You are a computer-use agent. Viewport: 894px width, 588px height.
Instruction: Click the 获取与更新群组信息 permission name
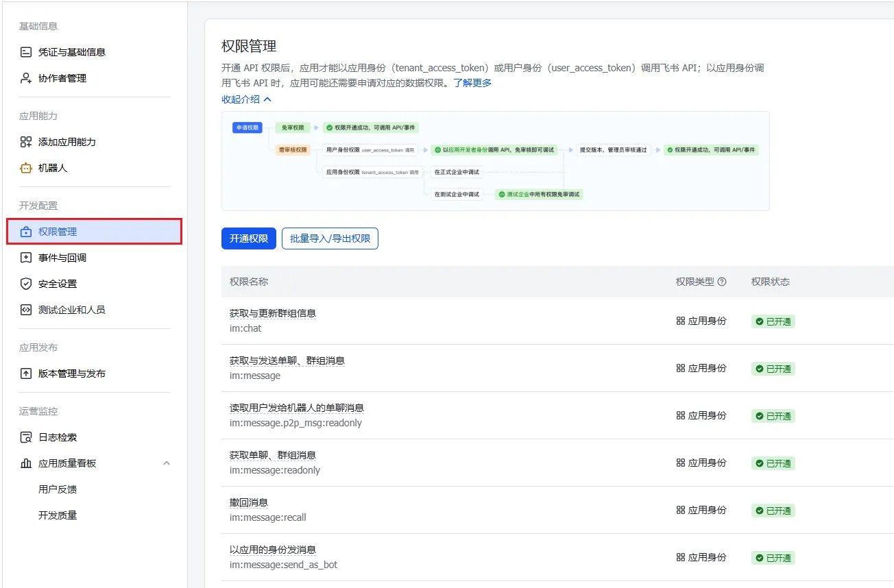(272, 313)
